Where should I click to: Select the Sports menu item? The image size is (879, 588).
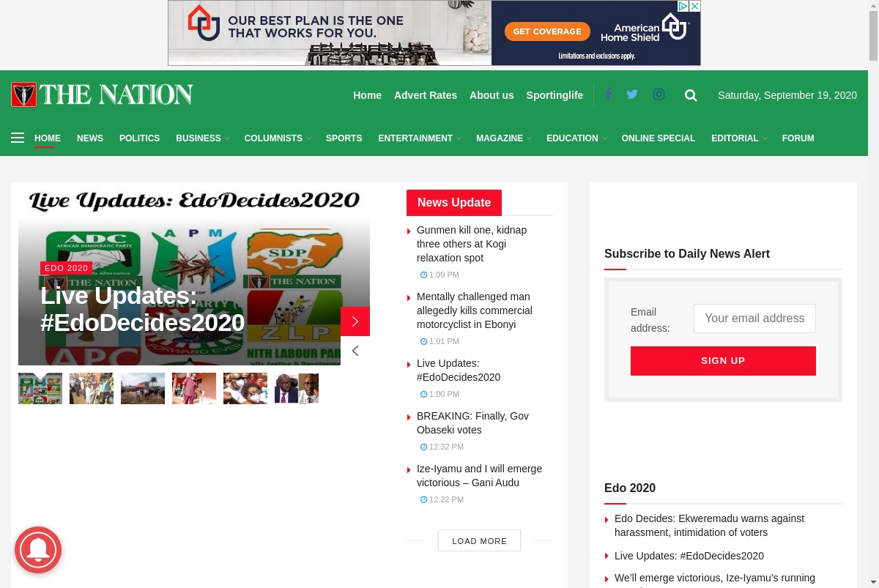pyautogui.click(x=344, y=138)
